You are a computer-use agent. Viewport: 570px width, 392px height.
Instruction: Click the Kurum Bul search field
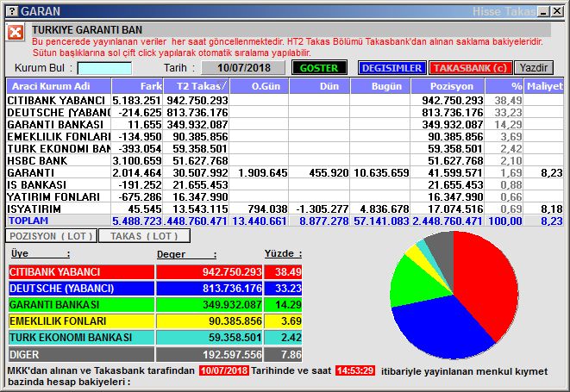(x=104, y=68)
